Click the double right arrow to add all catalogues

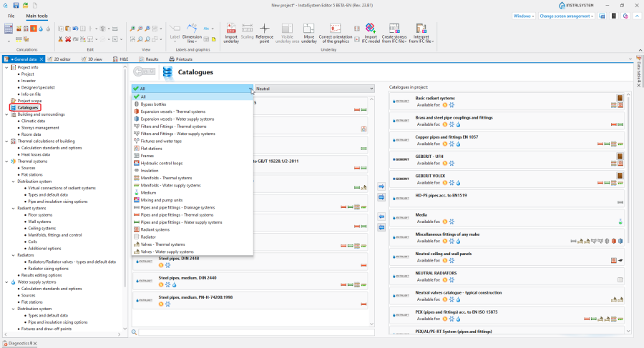point(381,197)
